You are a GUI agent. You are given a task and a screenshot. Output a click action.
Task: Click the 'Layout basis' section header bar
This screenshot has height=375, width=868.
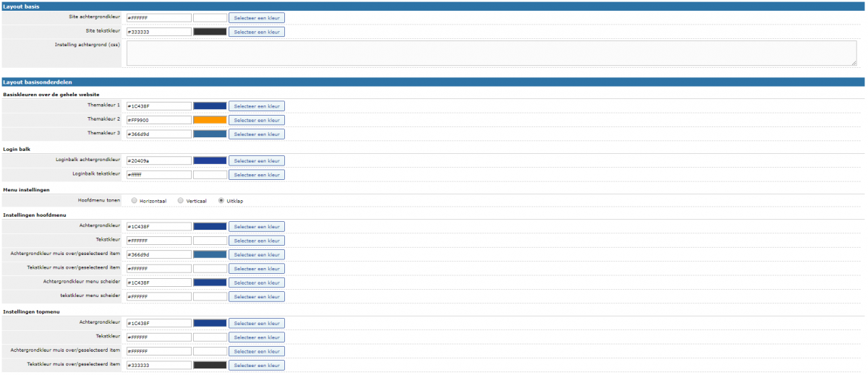point(434,6)
